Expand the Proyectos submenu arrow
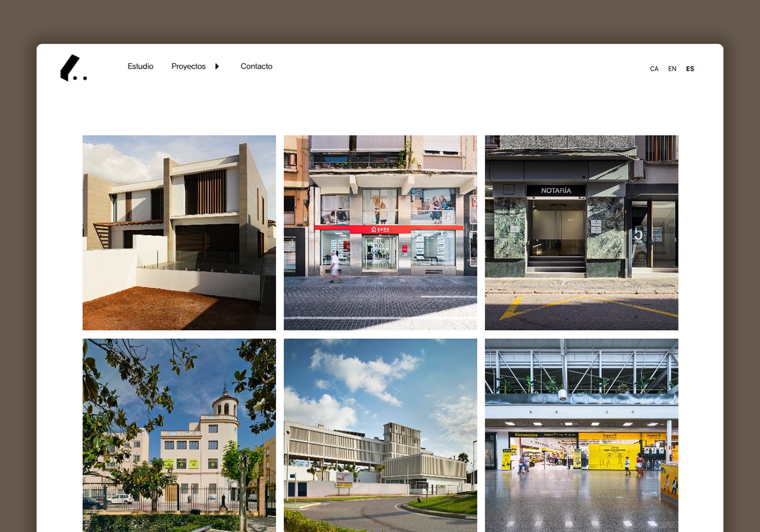Viewport: 760px width, 532px height. pos(217,66)
